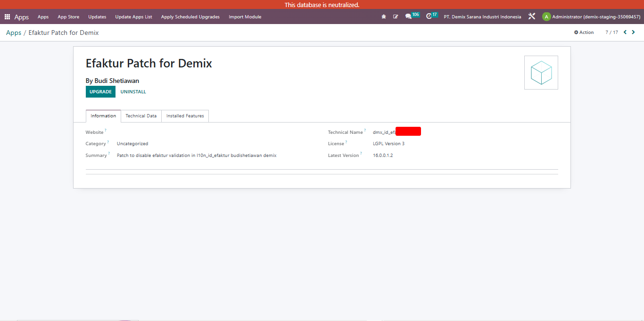Open the Administrator user menu
Viewport: 644px width, 321px height.
pos(591,16)
